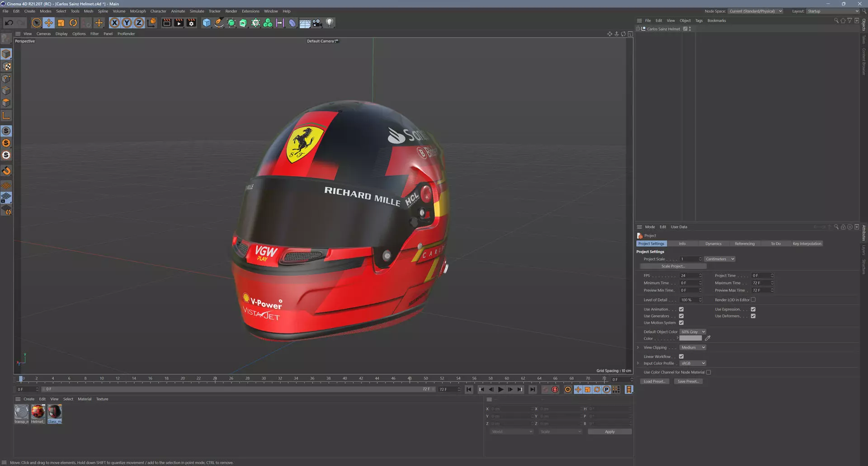
Task: Go to start of timeline
Action: pyautogui.click(x=469, y=390)
